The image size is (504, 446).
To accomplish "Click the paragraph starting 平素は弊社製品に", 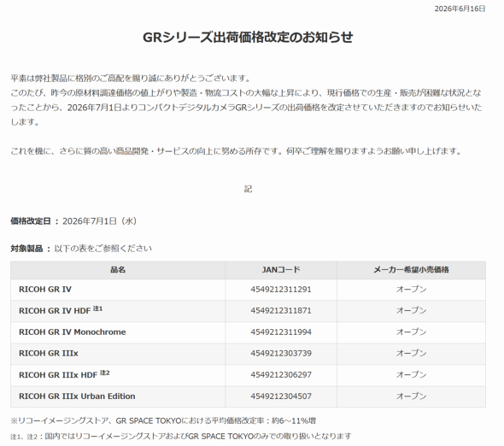I will (131, 78).
